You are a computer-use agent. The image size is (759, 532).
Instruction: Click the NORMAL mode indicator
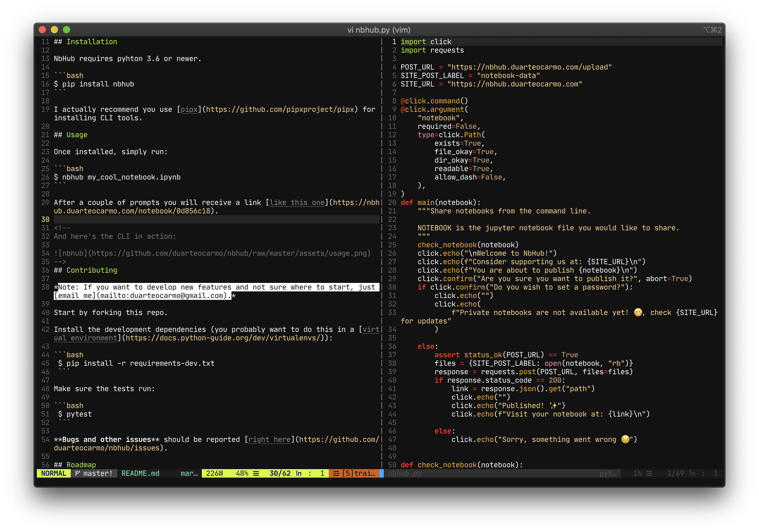[x=53, y=473]
